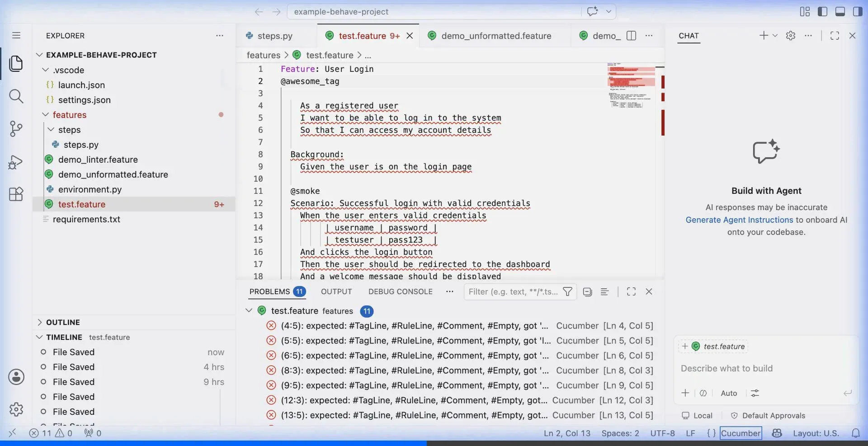This screenshot has width=868, height=446.
Task: Maximize the bottom panel size
Action: 631,292
